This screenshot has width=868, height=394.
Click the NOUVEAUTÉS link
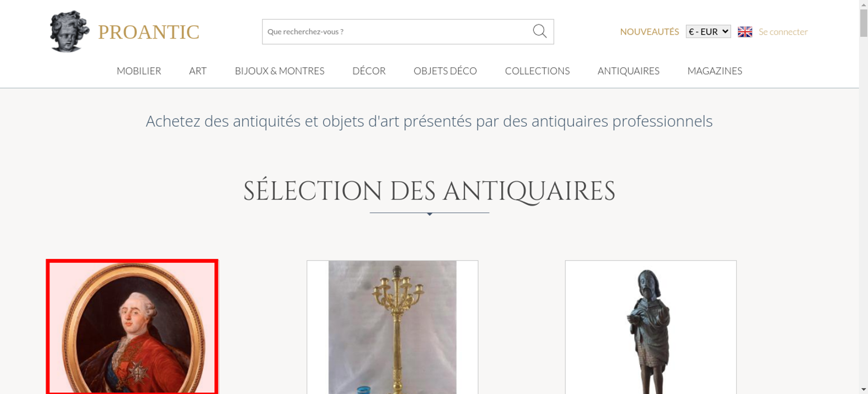pos(649,32)
